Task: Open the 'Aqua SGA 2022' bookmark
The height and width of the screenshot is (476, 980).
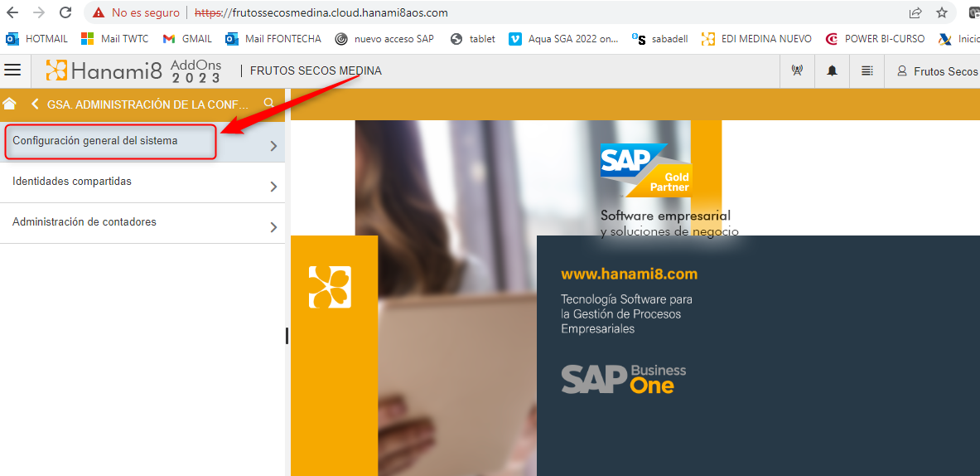Action: click(564, 39)
